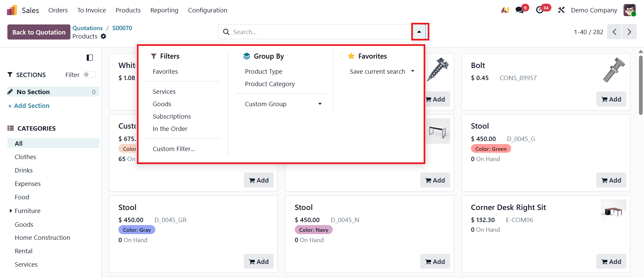Open the Custom Group dropdown
This screenshot has height=278, width=644.
tap(283, 104)
